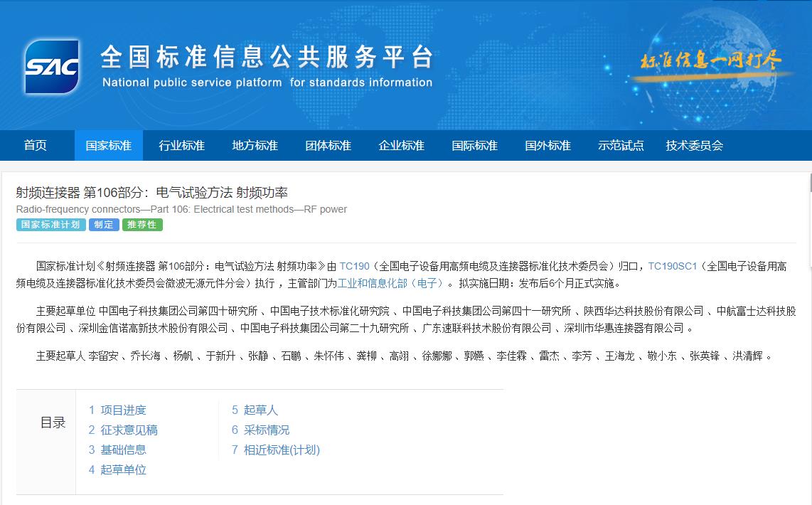Open the 国外标准 navigation item
The height and width of the screenshot is (505, 812).
tap(547, 146)
